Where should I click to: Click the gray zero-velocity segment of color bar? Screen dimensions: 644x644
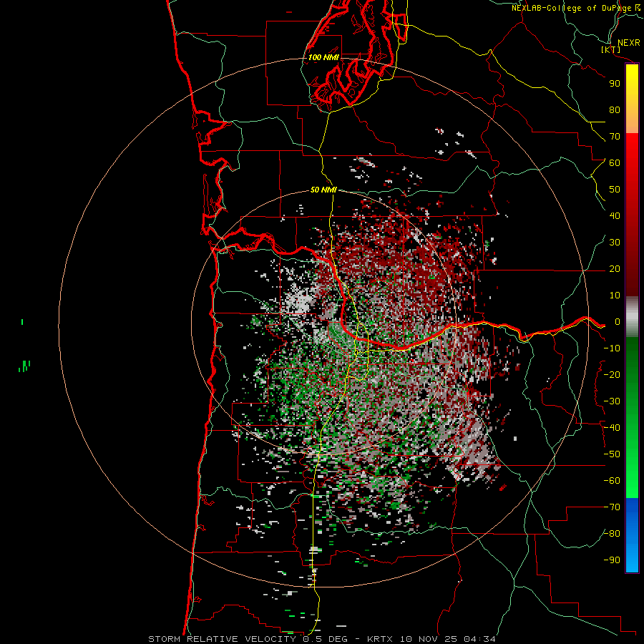pyautogui.click(x=632, y=316)
